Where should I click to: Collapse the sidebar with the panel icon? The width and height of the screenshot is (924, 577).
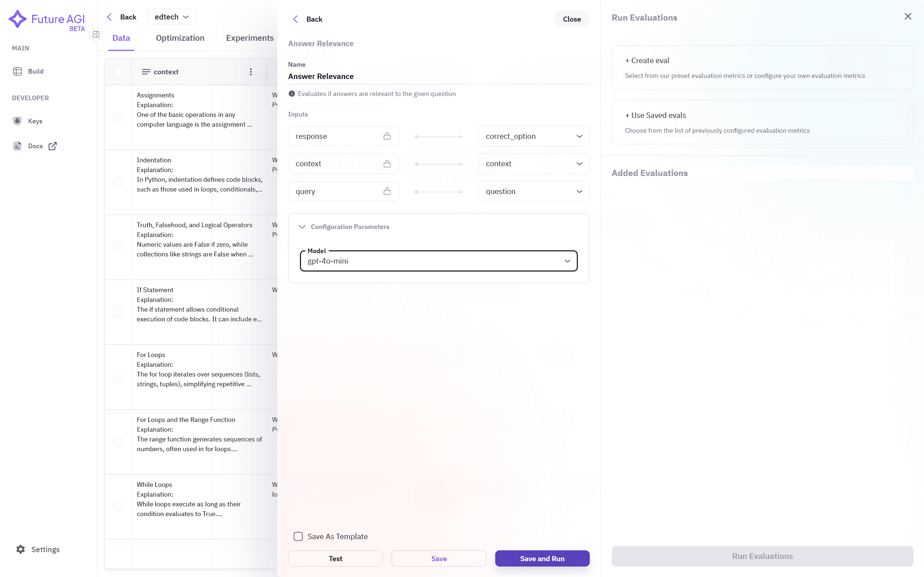96,34
